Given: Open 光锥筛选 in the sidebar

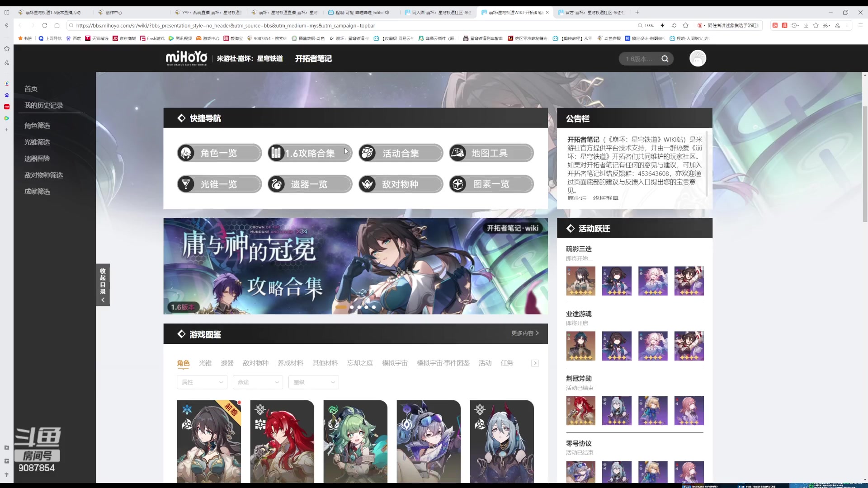Looking at the screenshot, I should 37,142.
